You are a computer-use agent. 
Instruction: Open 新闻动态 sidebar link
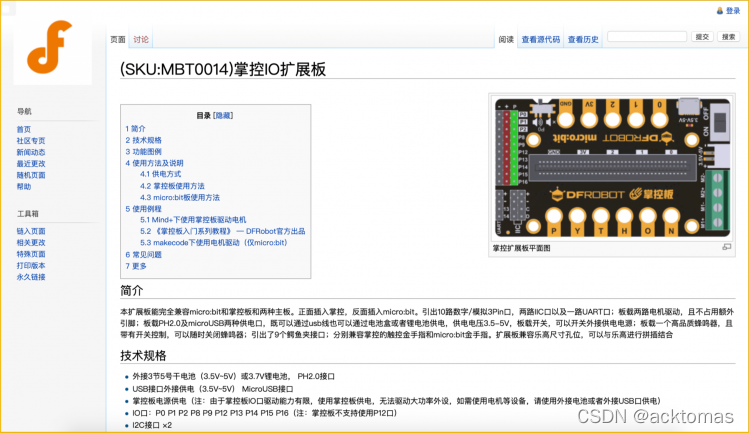(x=31, y=152)
